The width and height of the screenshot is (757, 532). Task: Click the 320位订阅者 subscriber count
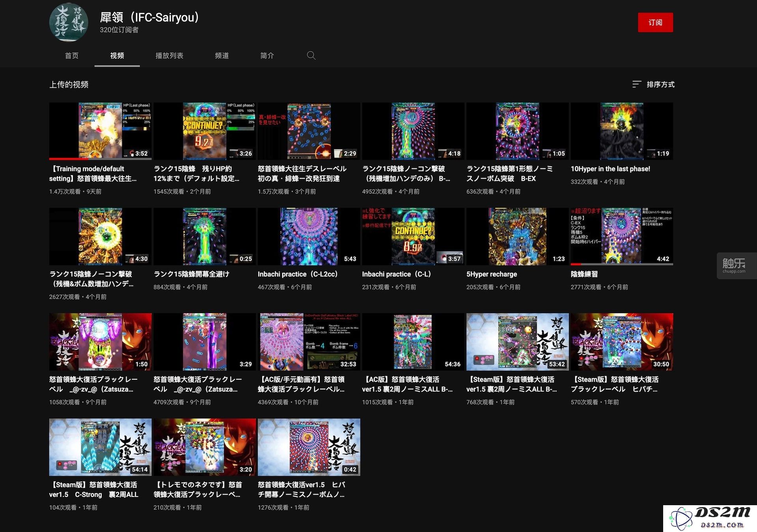pos(119,30)
